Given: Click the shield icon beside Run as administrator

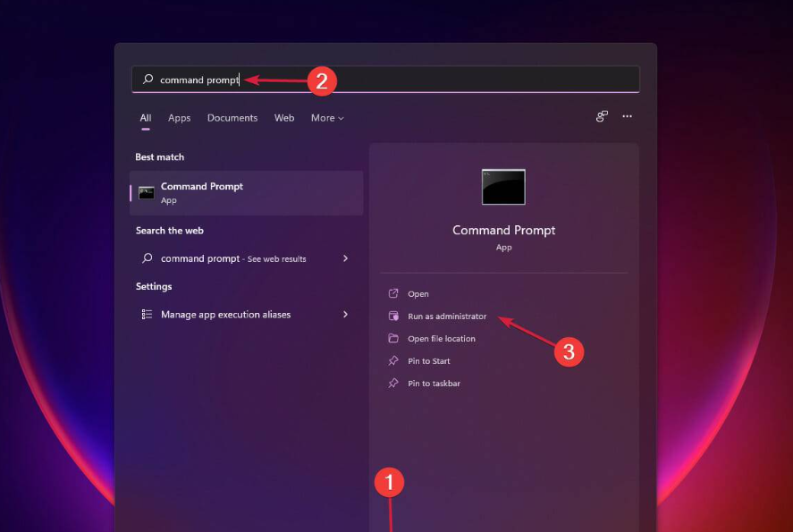Looking at the screenshot, I should click(393, 316).
